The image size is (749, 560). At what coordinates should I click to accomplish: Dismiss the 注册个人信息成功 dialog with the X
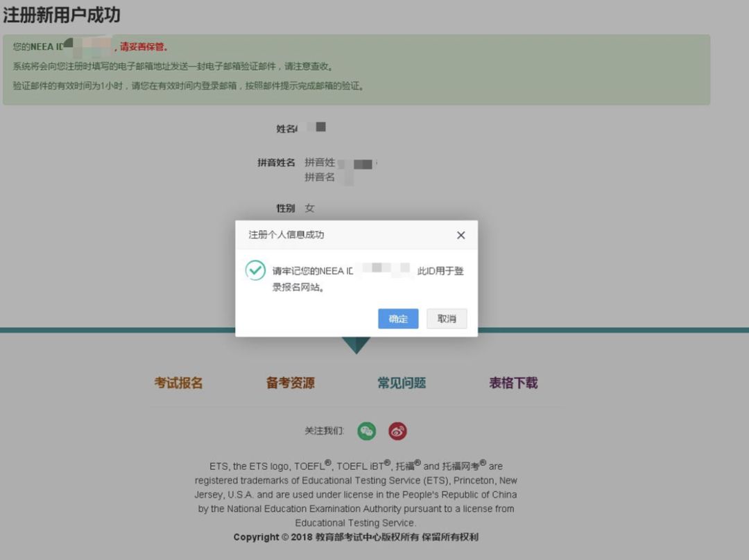460,235
